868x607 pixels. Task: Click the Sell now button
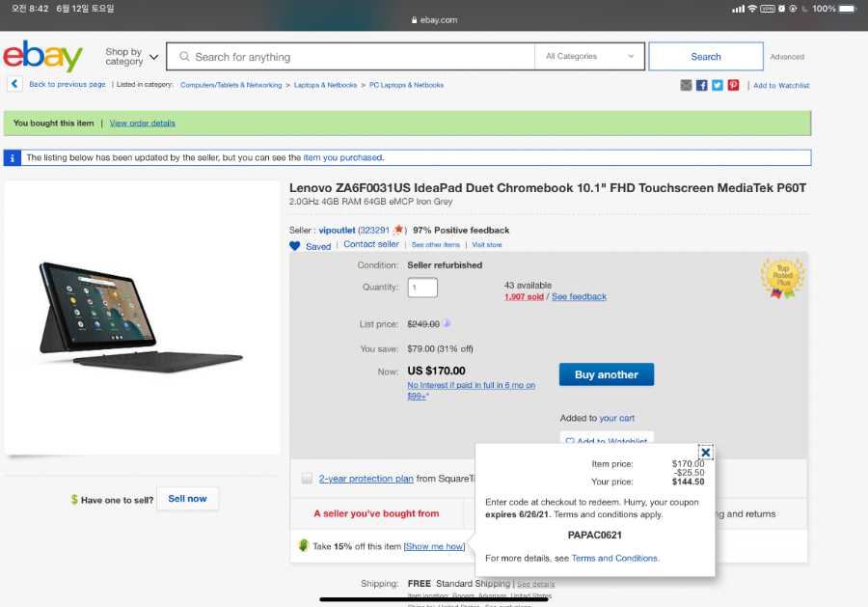tap(188, 499)
